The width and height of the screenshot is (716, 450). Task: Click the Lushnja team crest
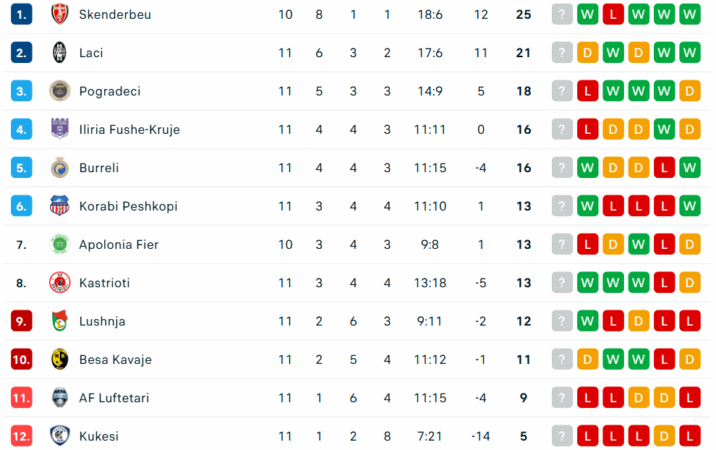(59, 321)
